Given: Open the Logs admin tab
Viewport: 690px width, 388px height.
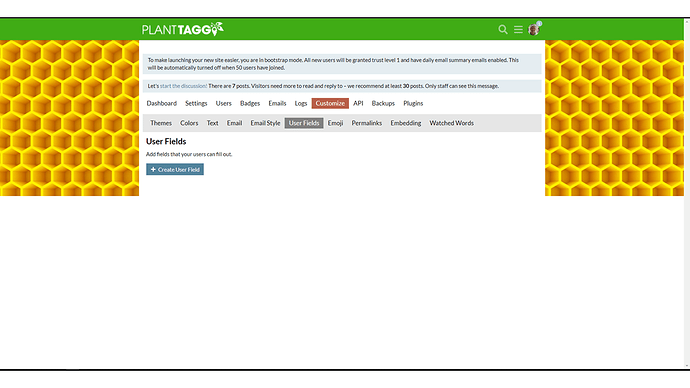Looking at the screenshot, I should (x=301, y=103).
